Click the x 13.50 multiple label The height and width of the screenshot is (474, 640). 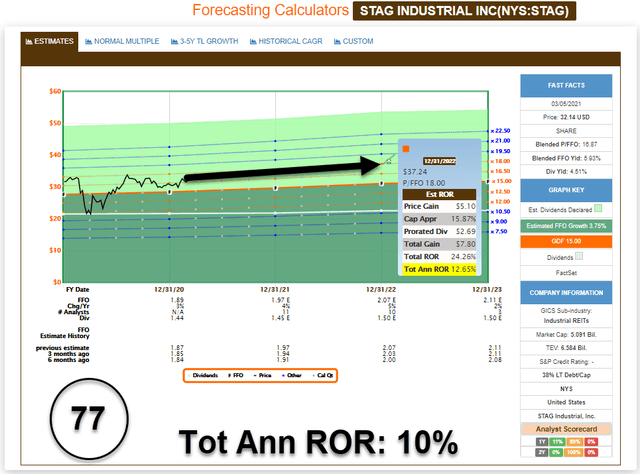500,191
